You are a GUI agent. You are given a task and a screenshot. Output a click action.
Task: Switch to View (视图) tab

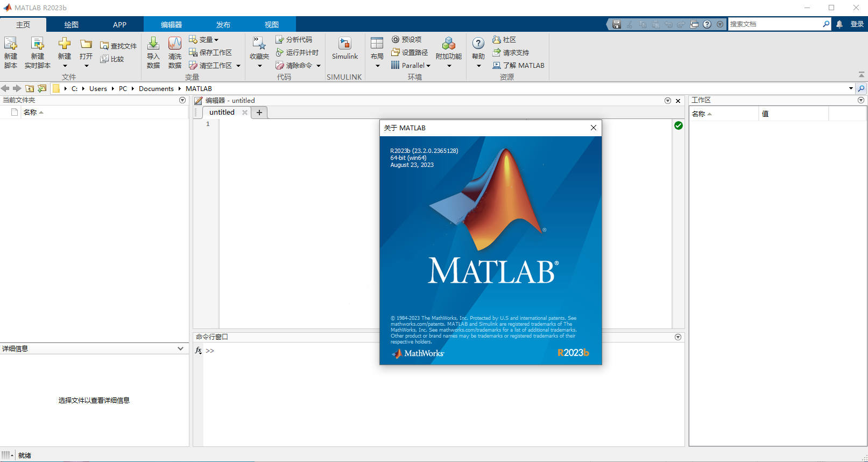coord(272,25)
